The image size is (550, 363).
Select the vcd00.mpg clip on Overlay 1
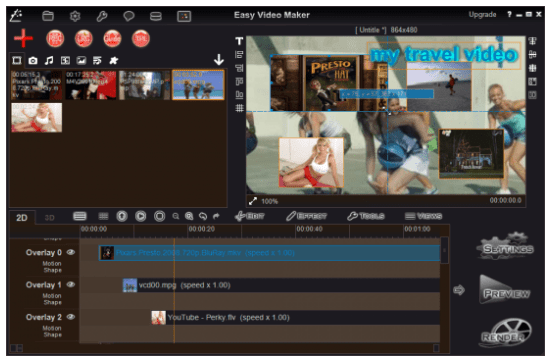point(281,285)
